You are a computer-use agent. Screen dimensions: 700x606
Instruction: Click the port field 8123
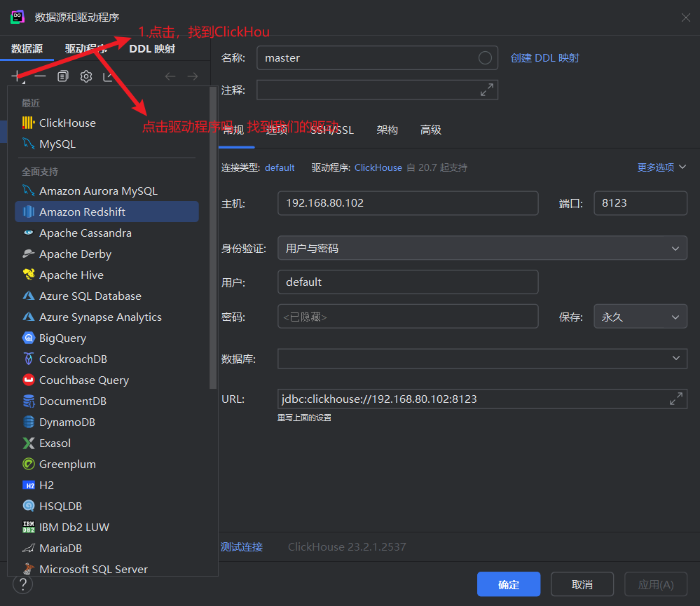640,203
